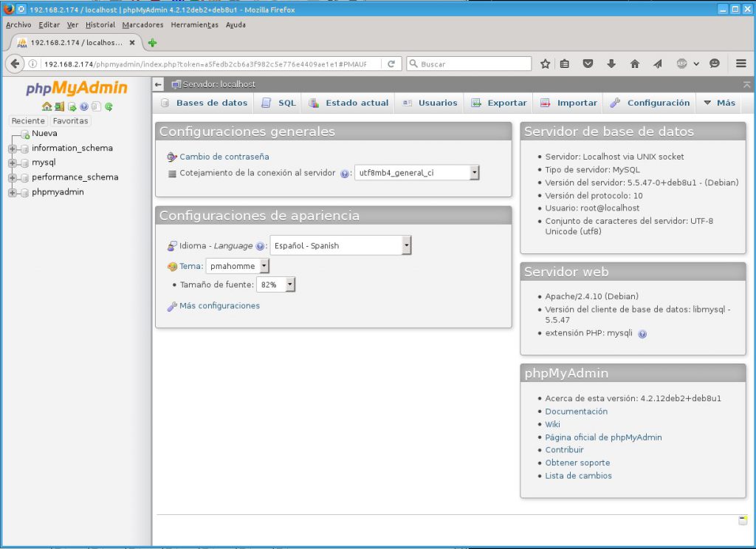Open font size 82% dropdown
Image resolution: width=756 pixels, height=549 pixels.
pyautogui.click(x=276, y=284)
